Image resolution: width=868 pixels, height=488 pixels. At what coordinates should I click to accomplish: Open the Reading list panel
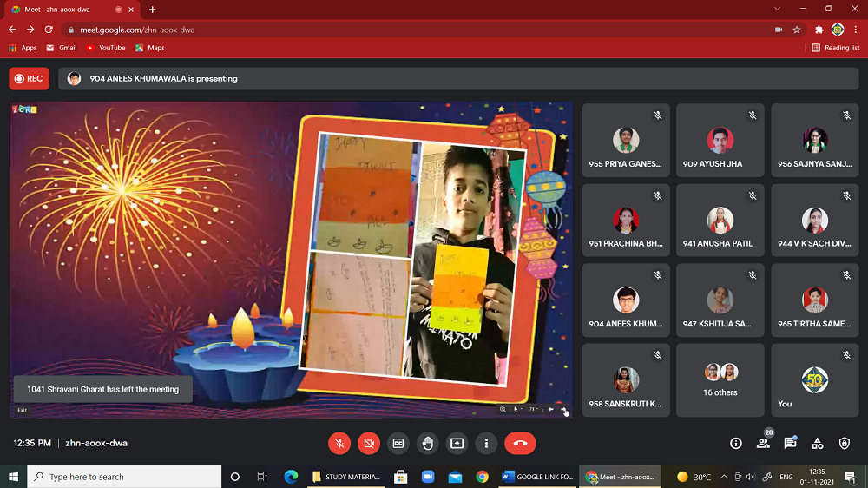pos(836,48)
